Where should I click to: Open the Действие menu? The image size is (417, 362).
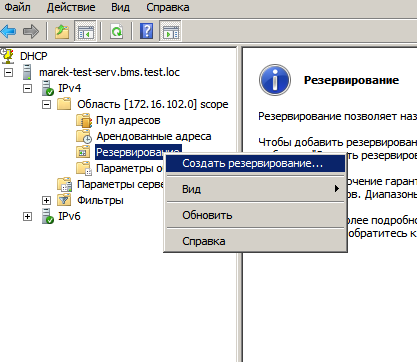[71, 7]
